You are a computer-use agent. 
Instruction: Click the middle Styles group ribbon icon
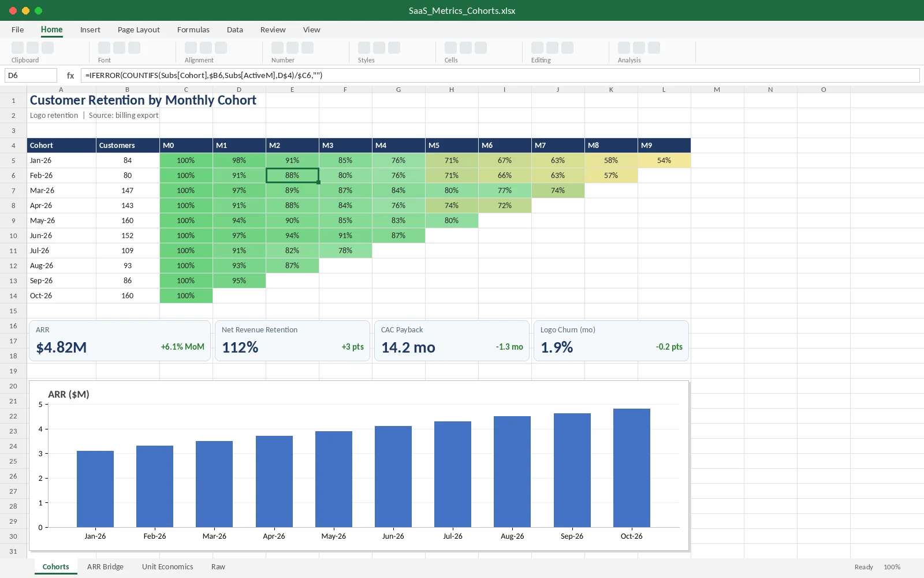(379, 48)
